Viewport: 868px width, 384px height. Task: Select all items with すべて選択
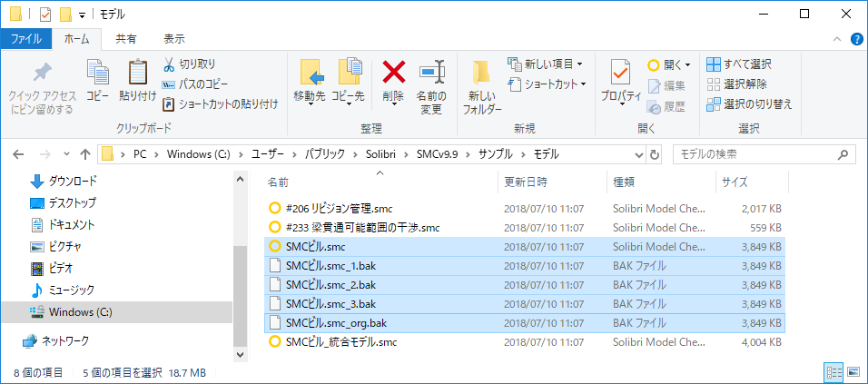tap(739, 64)
